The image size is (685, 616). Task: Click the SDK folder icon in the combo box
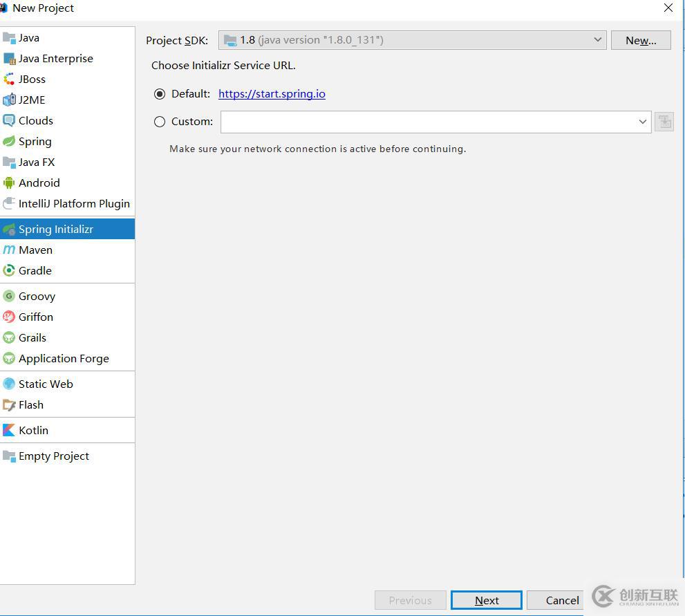(230, 40)
